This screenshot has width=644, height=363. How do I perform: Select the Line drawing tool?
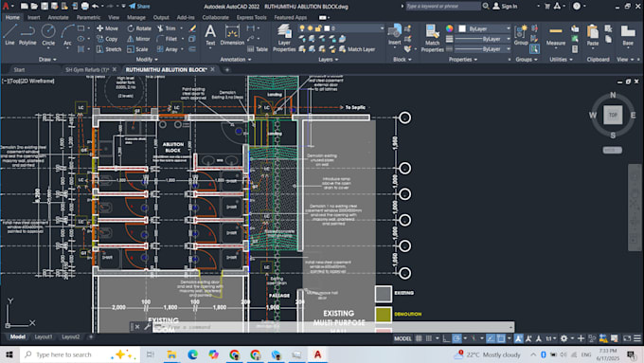click(x=9, y=34)
